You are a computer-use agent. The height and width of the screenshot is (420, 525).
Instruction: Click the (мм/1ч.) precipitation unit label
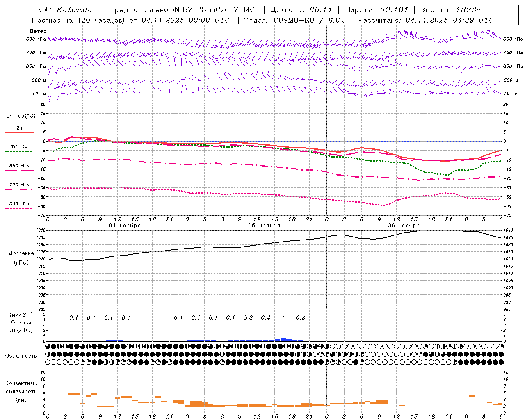pos(21,330)
